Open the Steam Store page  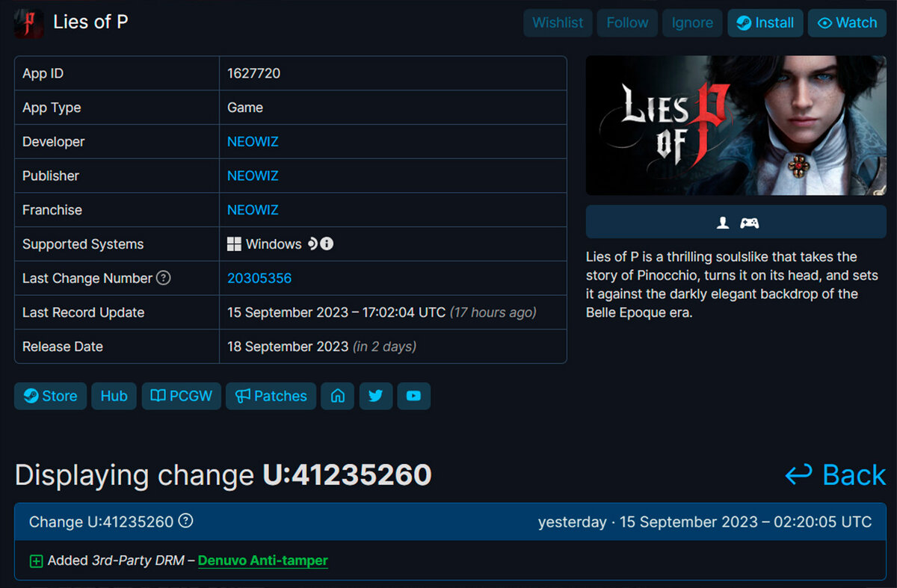click(x=51, y=396)
